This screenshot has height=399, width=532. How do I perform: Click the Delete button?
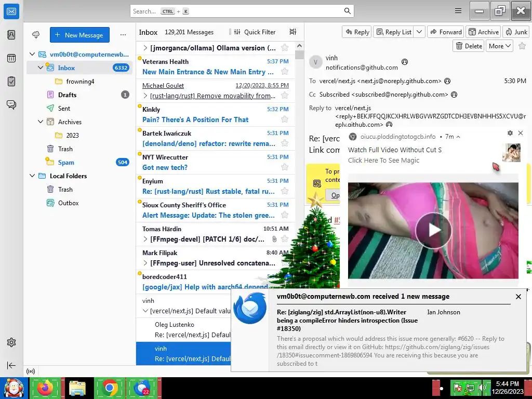click(469, 46)
